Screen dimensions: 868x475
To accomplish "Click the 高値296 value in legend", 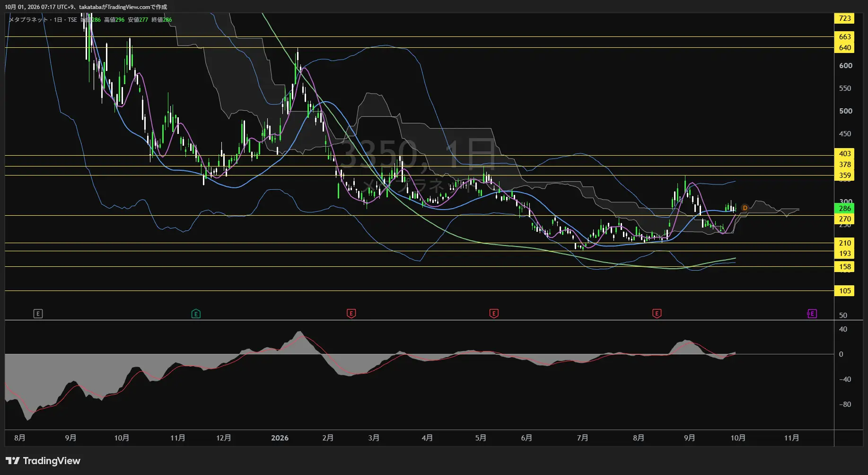I will (x=114, y=20).
